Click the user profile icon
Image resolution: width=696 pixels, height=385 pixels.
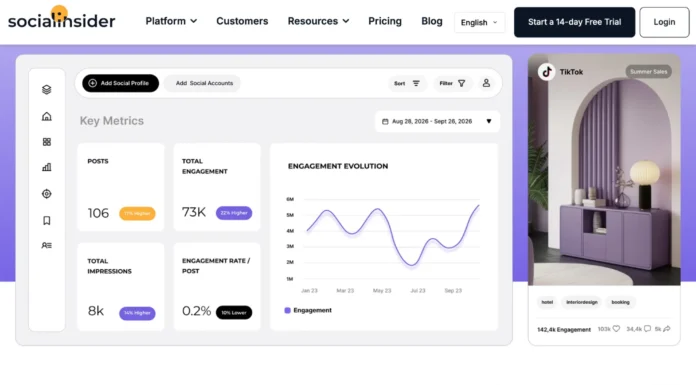tap(486, 83)
